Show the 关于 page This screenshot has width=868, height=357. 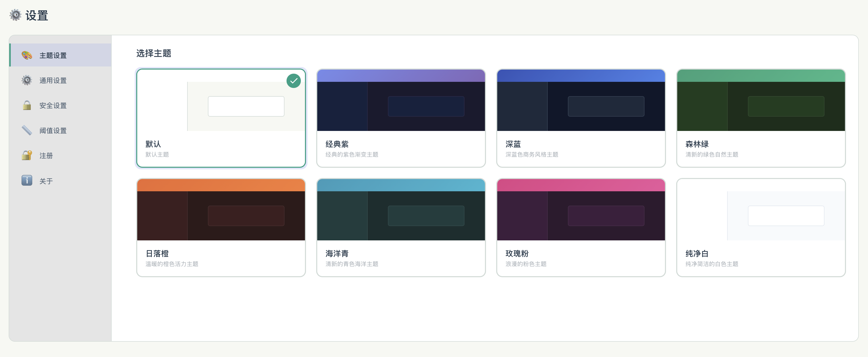tap(60, 181)
